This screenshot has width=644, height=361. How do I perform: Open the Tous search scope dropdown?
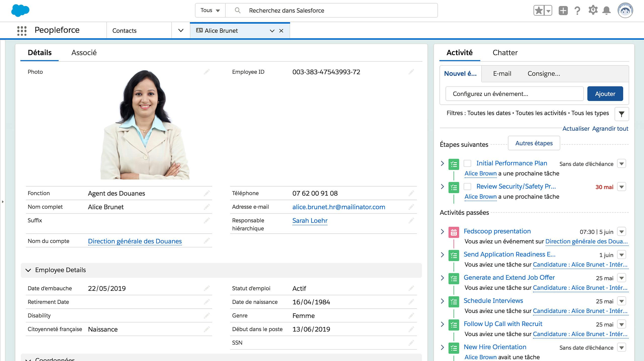210,10
